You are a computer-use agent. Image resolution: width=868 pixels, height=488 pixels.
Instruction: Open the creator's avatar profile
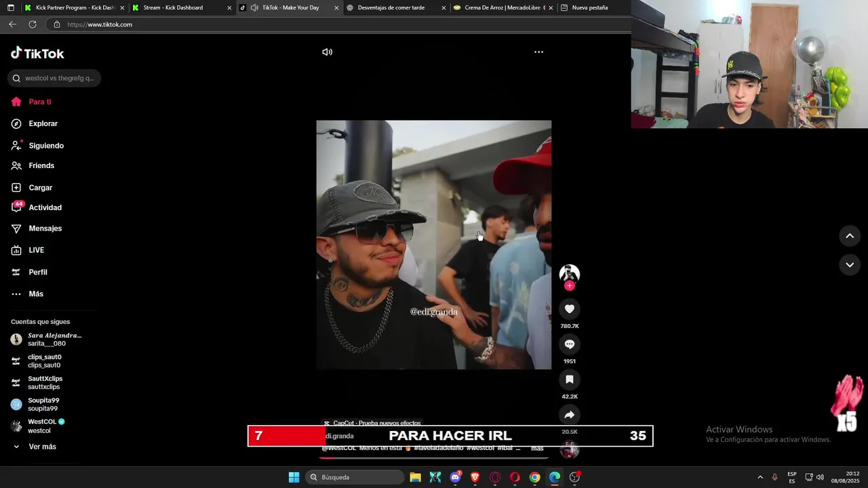(570, 274)
